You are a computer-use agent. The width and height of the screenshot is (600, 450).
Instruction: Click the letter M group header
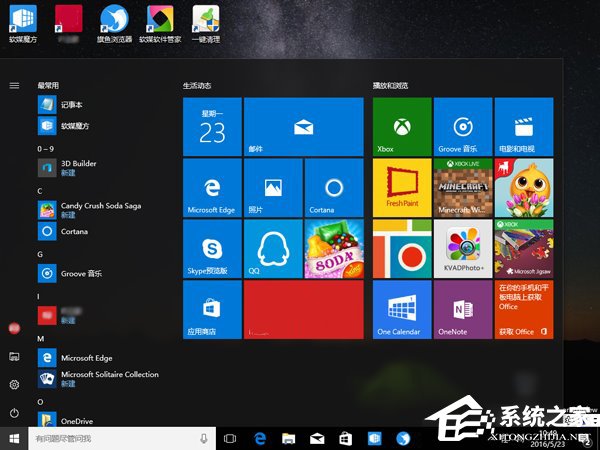point(41,338)
